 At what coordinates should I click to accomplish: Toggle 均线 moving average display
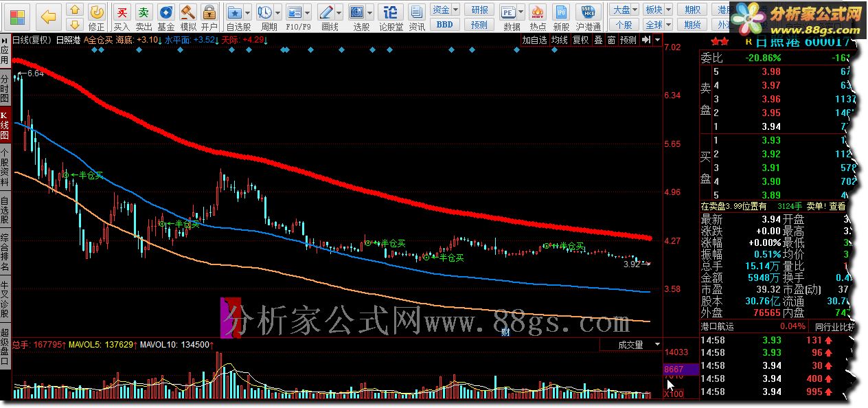coord(560,40)
